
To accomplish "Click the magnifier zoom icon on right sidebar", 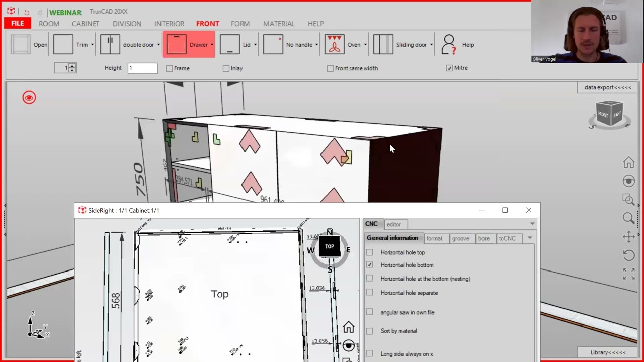I will [629, 218].
